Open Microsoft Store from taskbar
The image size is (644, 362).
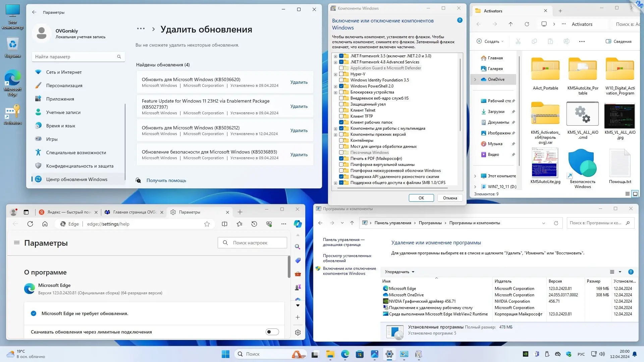360,354
